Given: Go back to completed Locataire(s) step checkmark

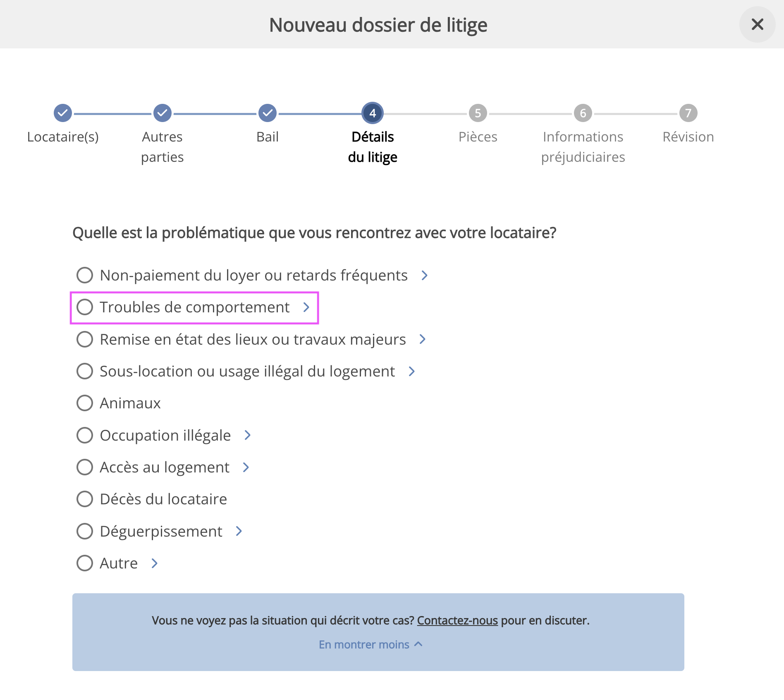Looking at the screenshot, I should click(63, 113).
